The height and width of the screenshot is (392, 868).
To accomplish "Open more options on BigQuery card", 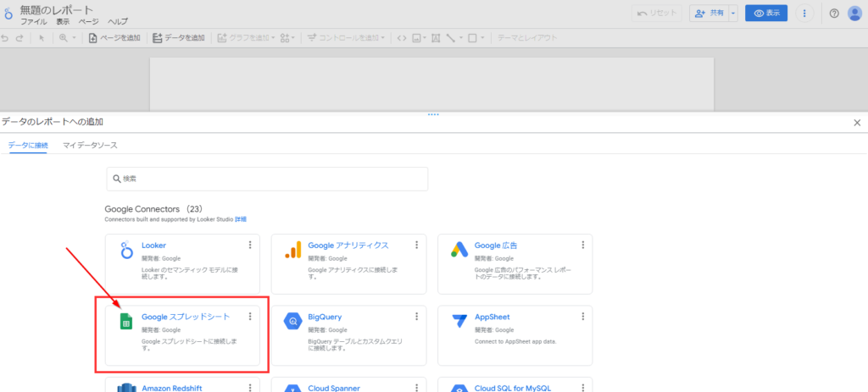I will click(416, 317).
